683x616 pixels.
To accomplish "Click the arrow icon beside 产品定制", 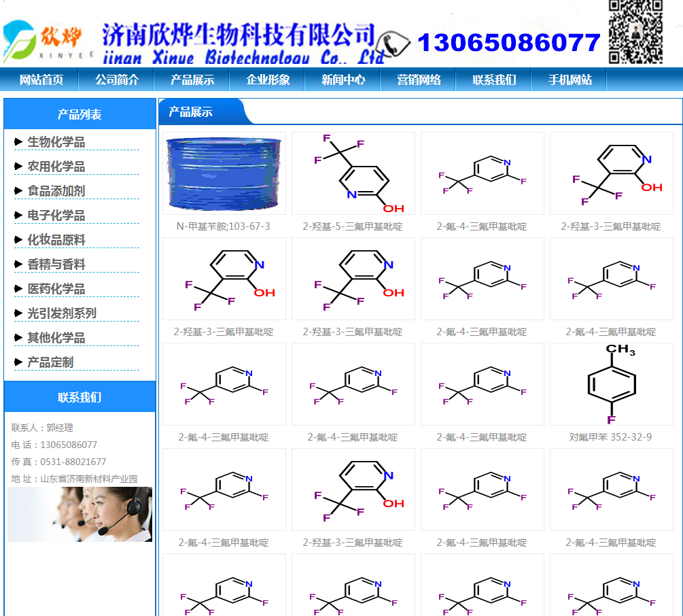I will (18, 362).
